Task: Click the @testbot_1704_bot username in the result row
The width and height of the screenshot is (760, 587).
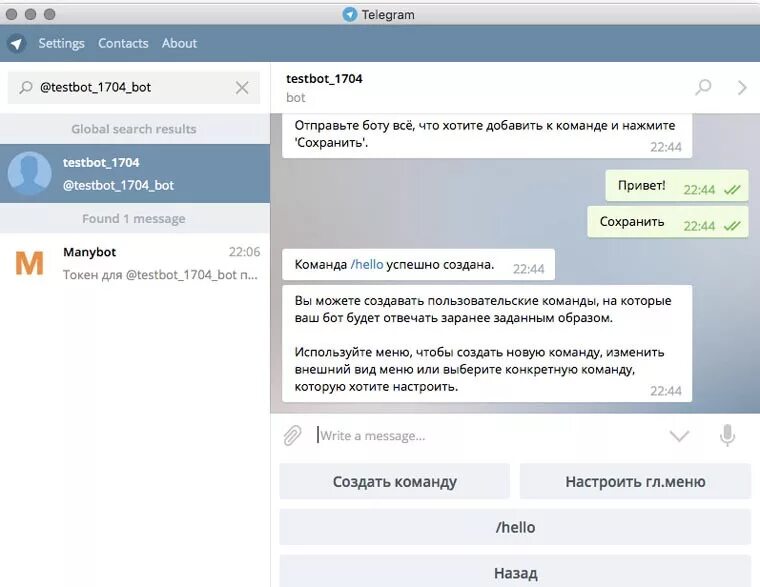Action: 118,185
